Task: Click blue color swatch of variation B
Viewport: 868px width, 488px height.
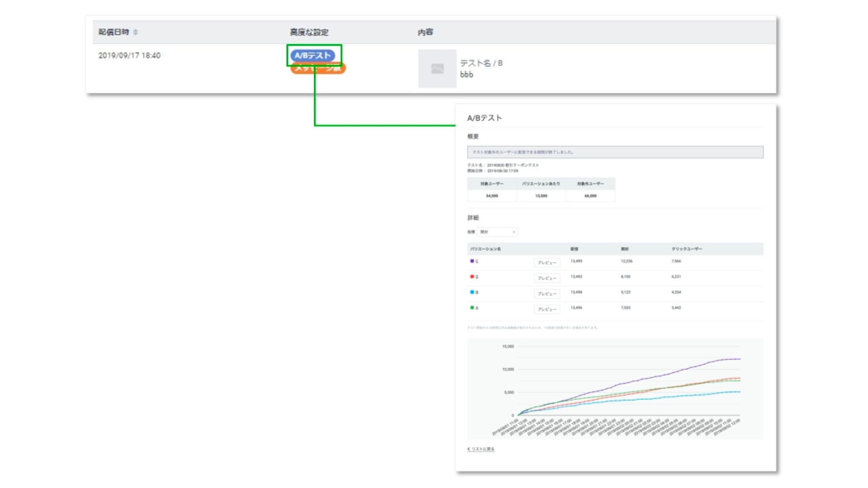Action: tap(472, 292)
